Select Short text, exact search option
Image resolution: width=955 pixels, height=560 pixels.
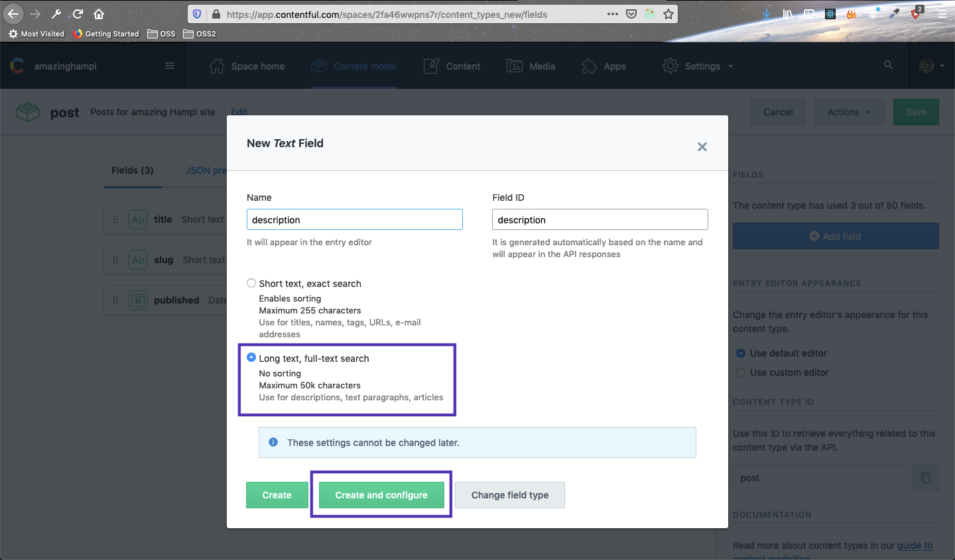(x=251, y=283)
